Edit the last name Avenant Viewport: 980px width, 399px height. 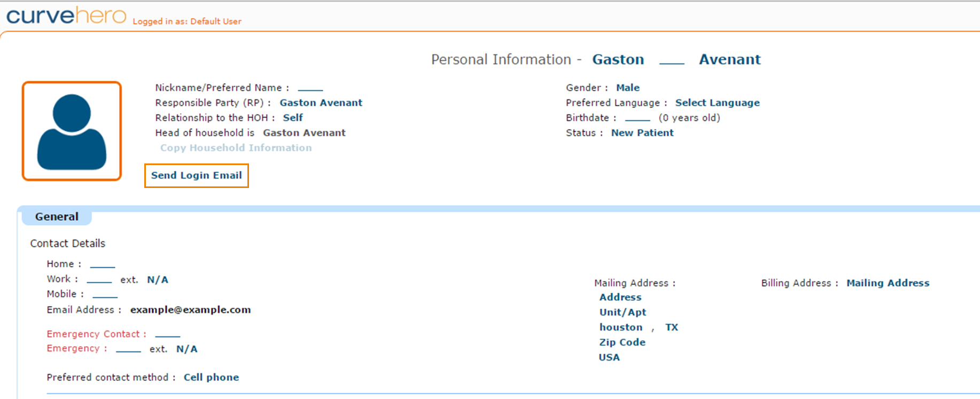[729, 59]
